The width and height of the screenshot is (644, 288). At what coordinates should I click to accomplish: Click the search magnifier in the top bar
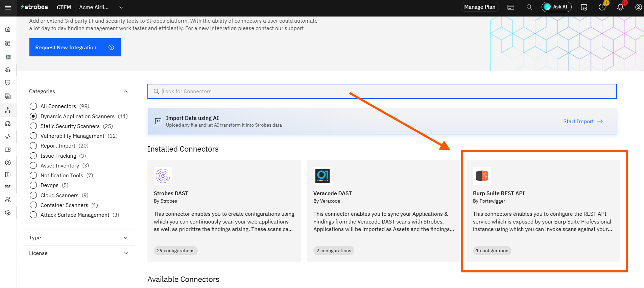tap(529, 7)
